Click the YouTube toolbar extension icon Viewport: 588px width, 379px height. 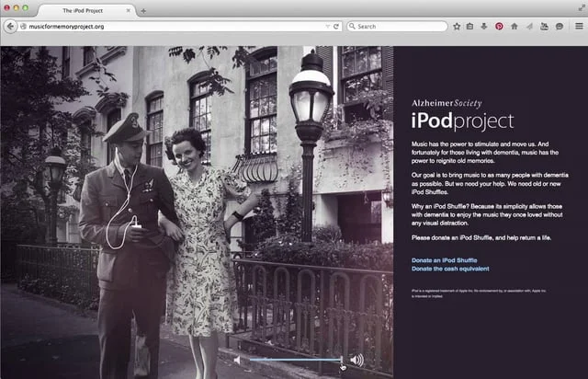coord(544,27)
